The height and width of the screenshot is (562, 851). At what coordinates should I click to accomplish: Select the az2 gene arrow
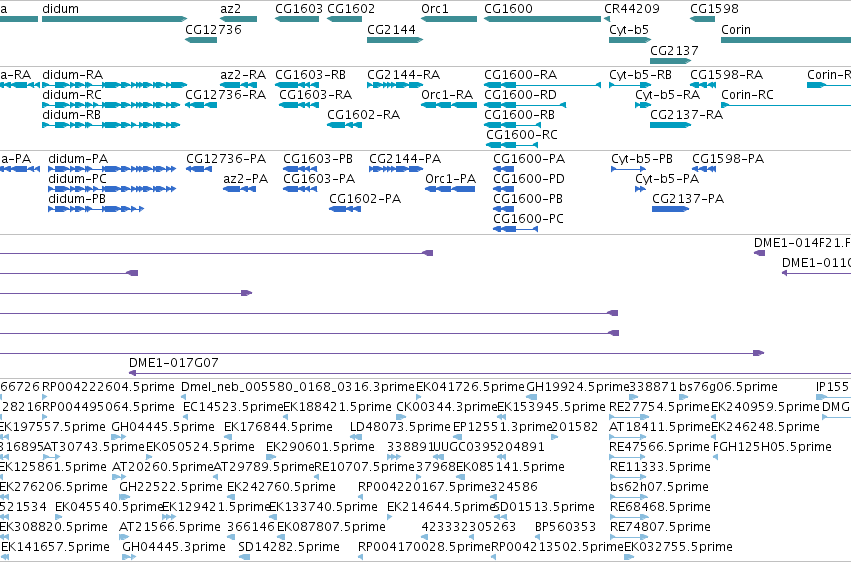point(239,19)
